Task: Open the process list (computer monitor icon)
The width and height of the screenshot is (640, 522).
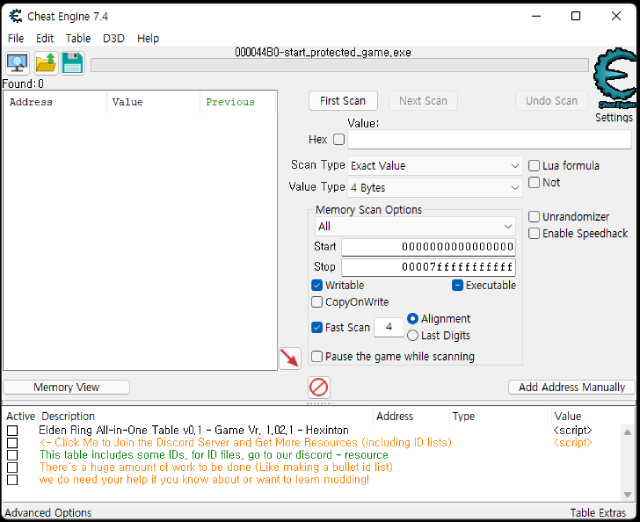Action: (x=17, y=63)
